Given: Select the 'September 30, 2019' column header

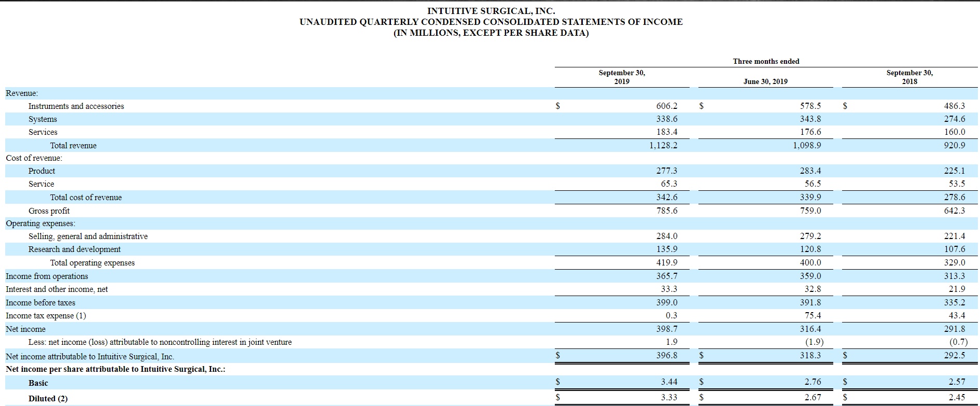Looking at the screenshot, I should (622, 77).
